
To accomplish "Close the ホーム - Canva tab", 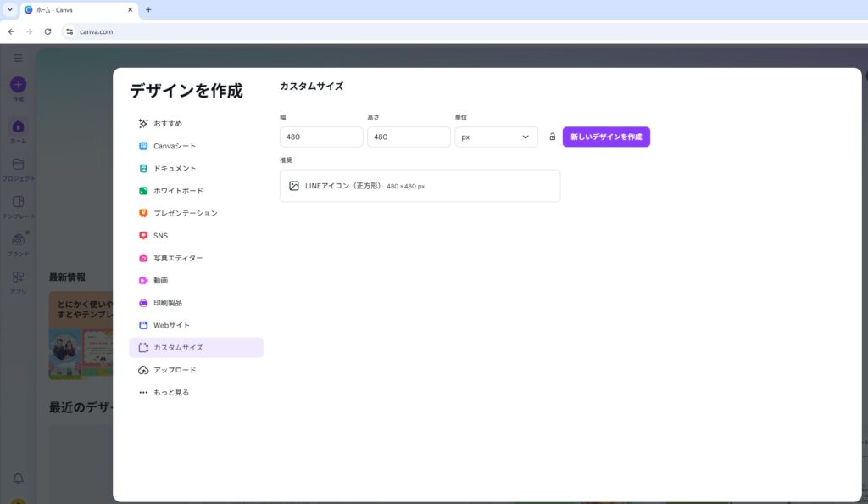I will tap(130, 9).
